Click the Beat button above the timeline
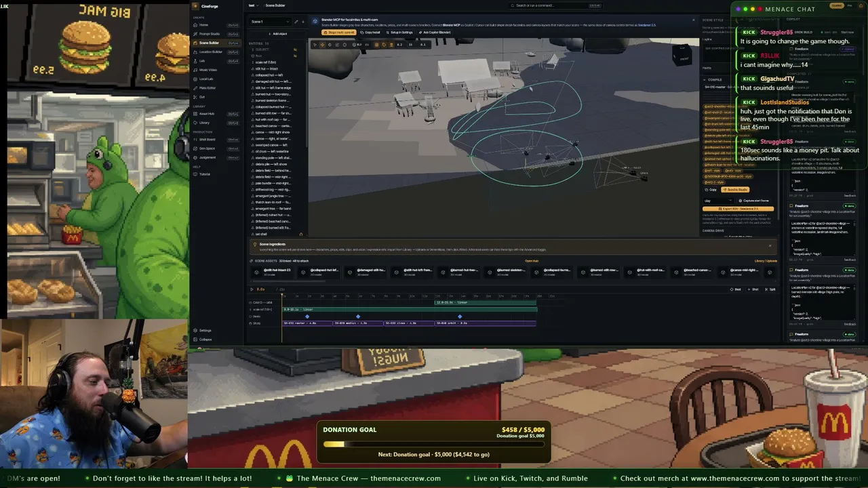868x488 pixels. (736, 289)
